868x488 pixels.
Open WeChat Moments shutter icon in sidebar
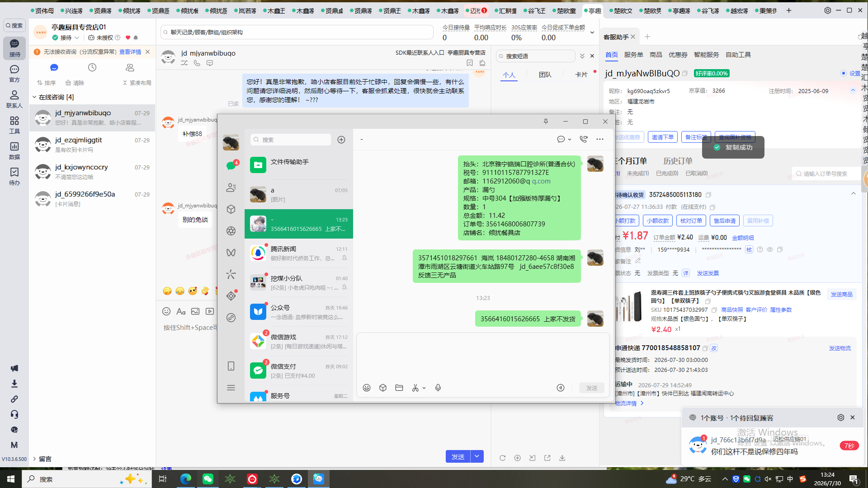(x=231, y=231)
